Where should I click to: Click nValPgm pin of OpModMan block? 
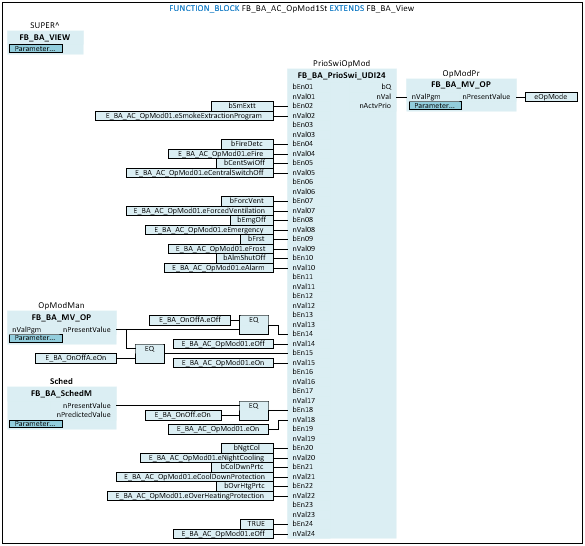pyautogui.click(x=26, y=330)
